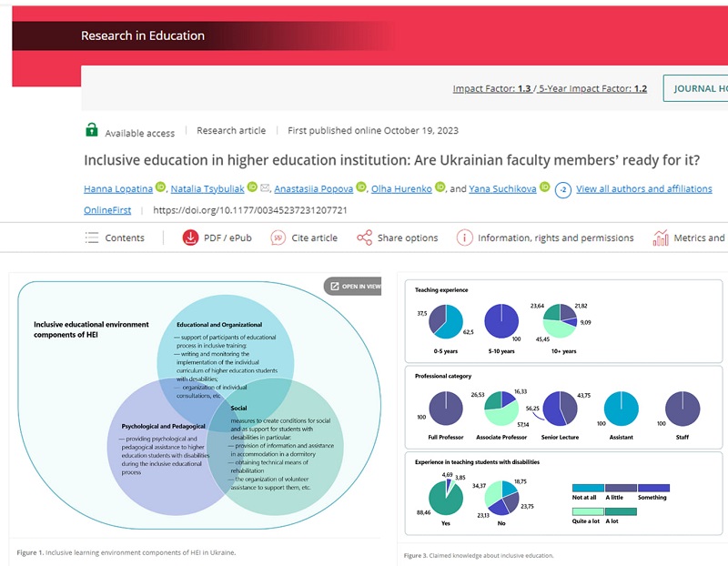Viewport: 728px width, 566px height.
Task: Open Olha Hurenko's ORCID iD icon
Action: tap(440, 187)
